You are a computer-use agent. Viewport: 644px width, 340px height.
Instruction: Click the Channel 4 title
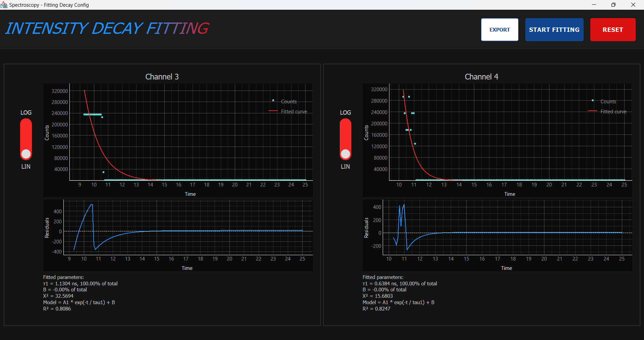click(x=481, y=77)
